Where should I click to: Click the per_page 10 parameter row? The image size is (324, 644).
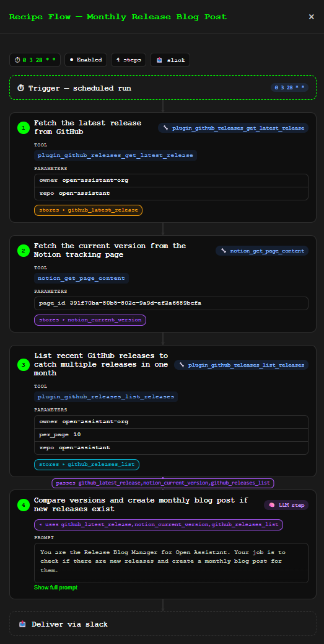click(x=171, y=434)
